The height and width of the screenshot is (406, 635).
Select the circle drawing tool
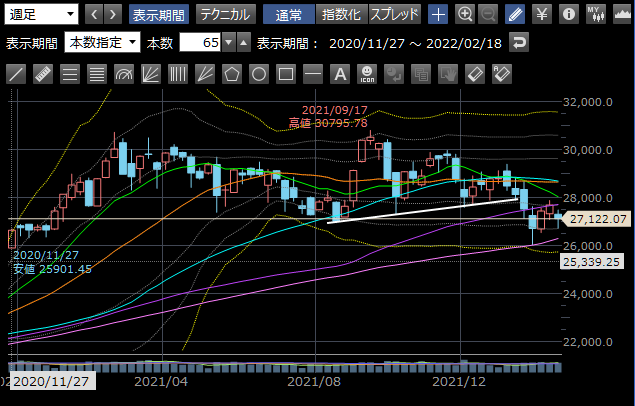pos(259,74)
